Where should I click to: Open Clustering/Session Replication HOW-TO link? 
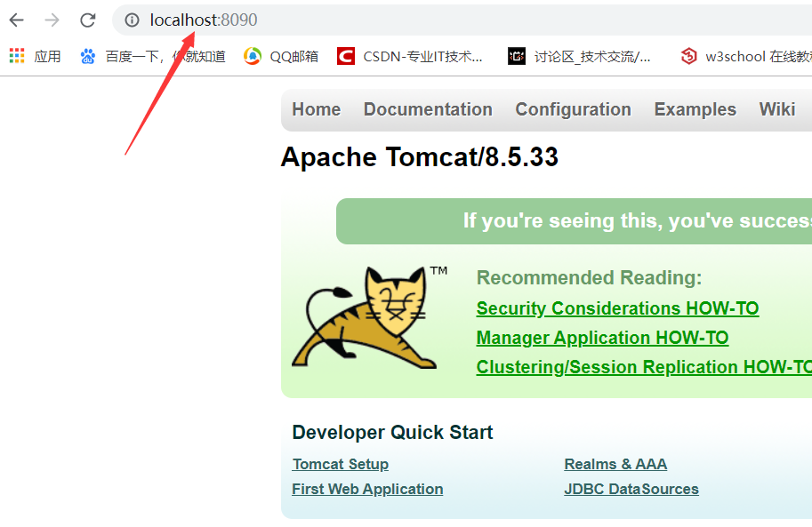tap(644, 367)
